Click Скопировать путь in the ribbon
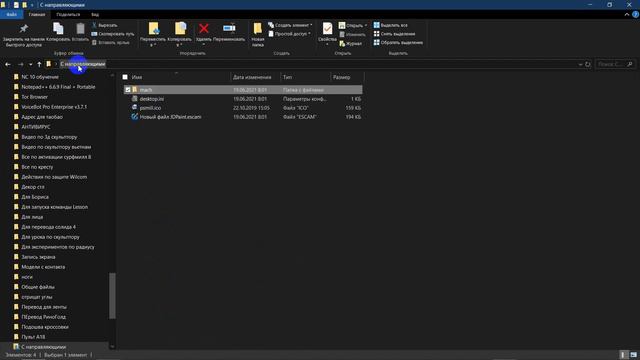The width and height of the screenshot is (640, 360). pyautogui.click(x=113, y=34)
